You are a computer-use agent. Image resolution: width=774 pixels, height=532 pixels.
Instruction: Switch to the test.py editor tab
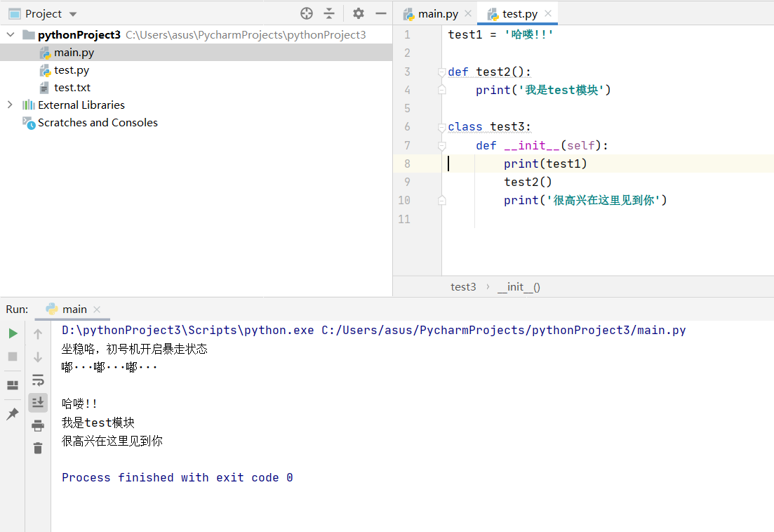tap(519, 14)
